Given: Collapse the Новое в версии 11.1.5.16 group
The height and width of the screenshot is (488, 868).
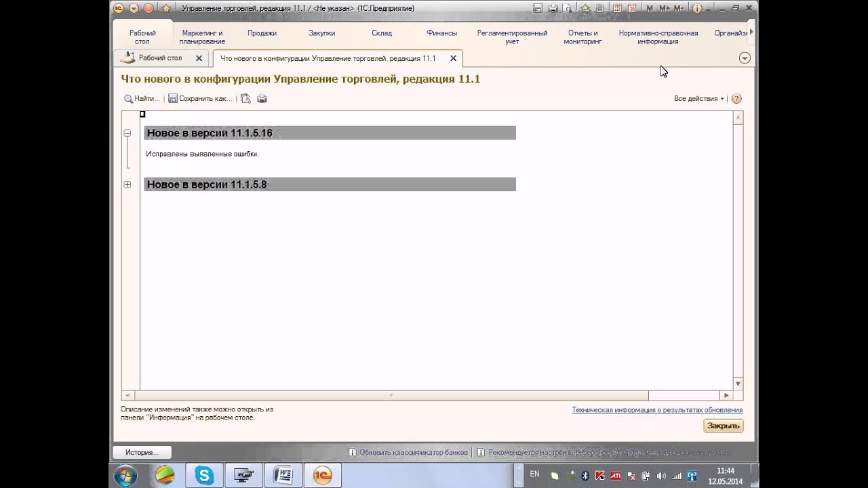Looking at the screenshot, I should point(127,134).
